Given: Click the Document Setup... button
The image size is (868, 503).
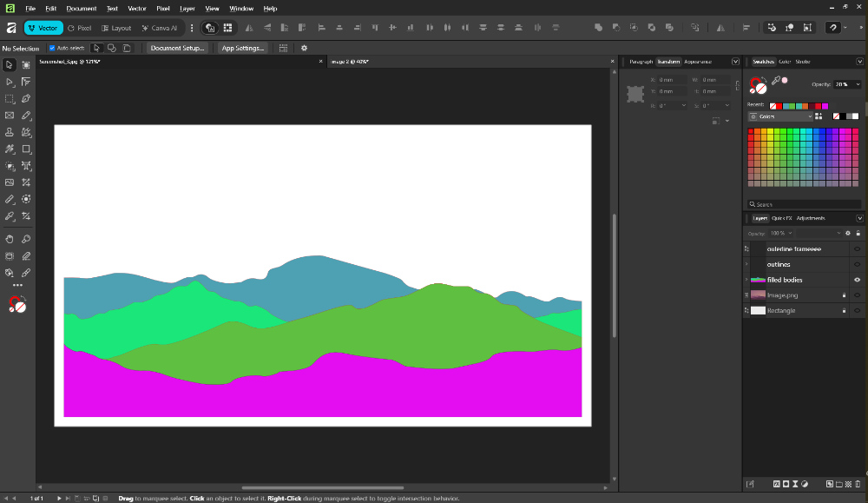Looking at the screenshot, I should pyautogui.click(x=177, y=48).
